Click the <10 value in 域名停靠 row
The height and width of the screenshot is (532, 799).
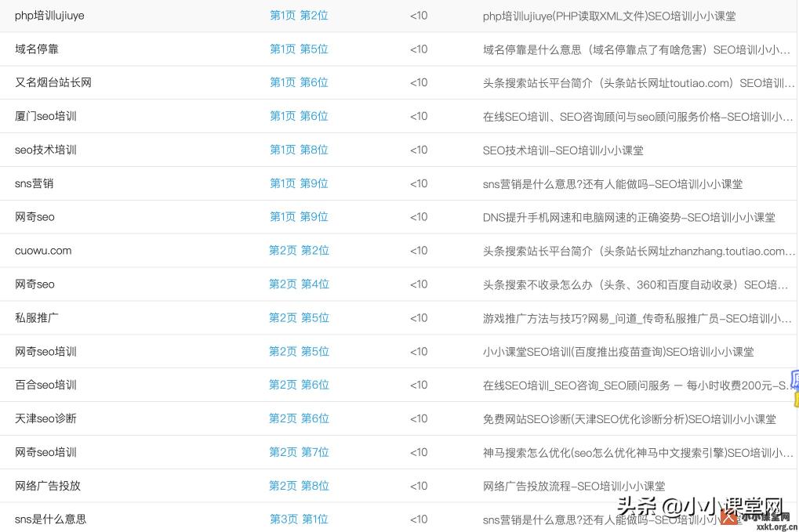pos(419,49)
